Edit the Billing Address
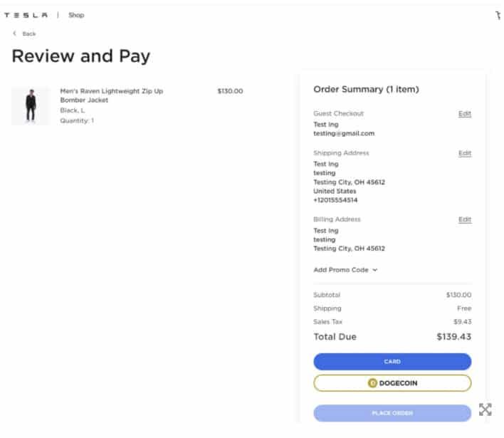 tap(465, 219)
